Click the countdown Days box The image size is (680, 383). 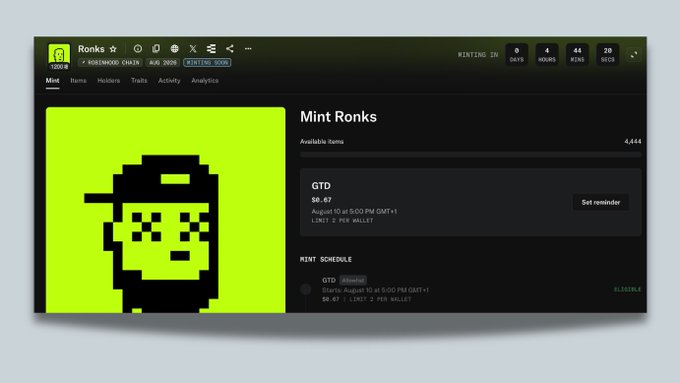517,55
